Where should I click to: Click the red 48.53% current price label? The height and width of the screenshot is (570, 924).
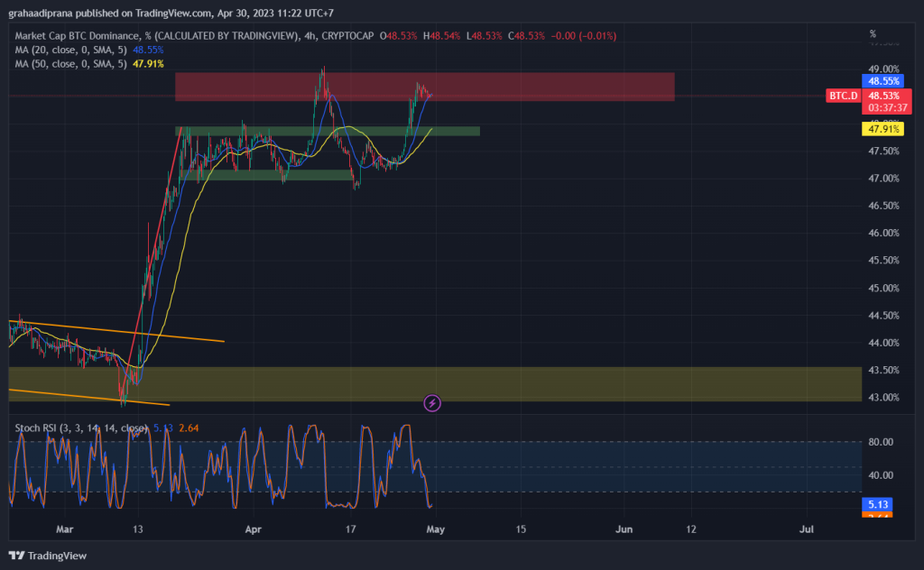point(886,96)
